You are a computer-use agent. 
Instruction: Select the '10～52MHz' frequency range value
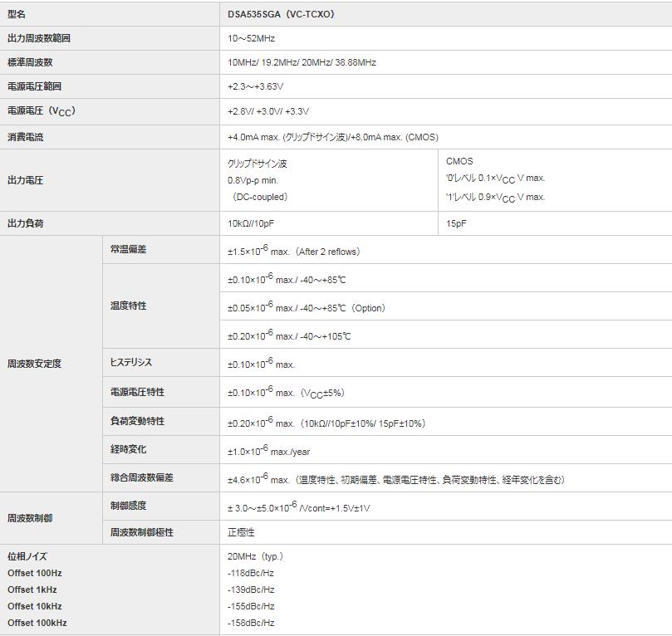[x=251, y=38]
